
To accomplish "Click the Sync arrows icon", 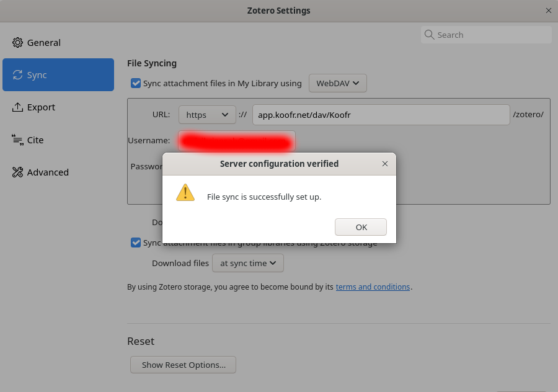I will 17,75.
